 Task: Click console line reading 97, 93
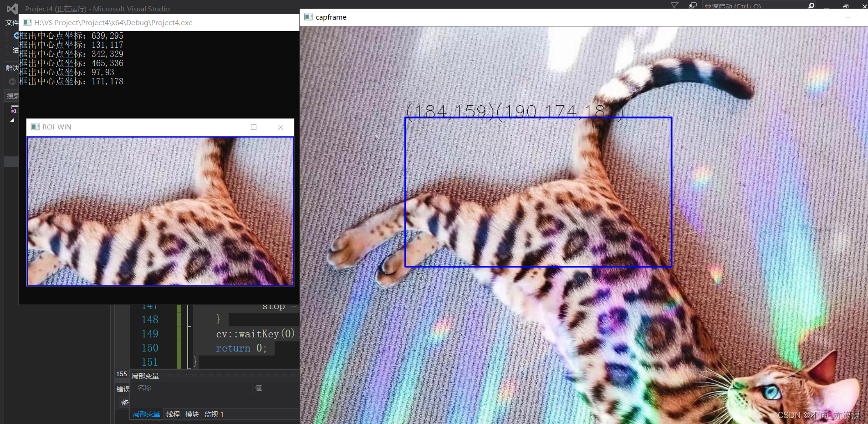pyautogui.click(x=67, y=72)
